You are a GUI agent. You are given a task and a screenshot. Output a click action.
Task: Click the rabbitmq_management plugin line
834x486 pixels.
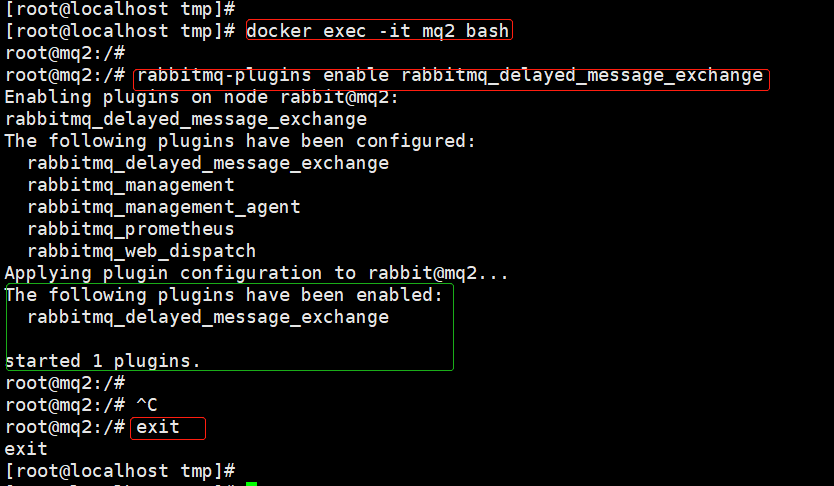[131, 185]
